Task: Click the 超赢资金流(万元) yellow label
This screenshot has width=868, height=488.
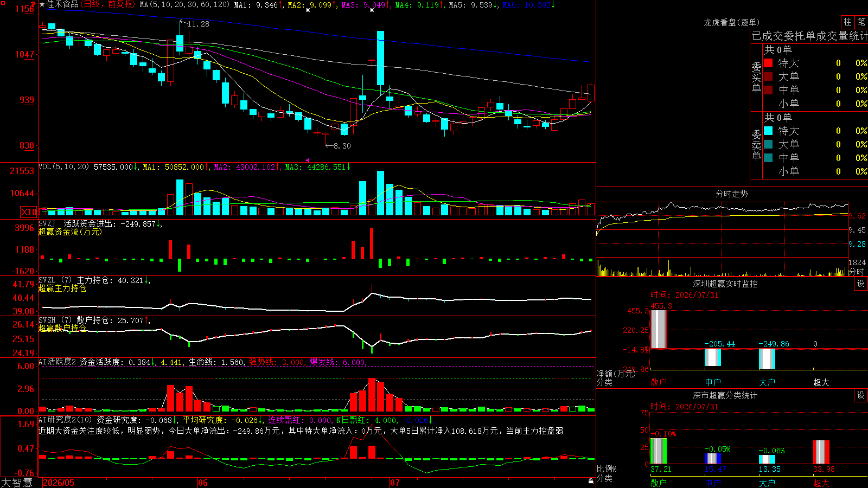Action: click(x=70, y=232)
